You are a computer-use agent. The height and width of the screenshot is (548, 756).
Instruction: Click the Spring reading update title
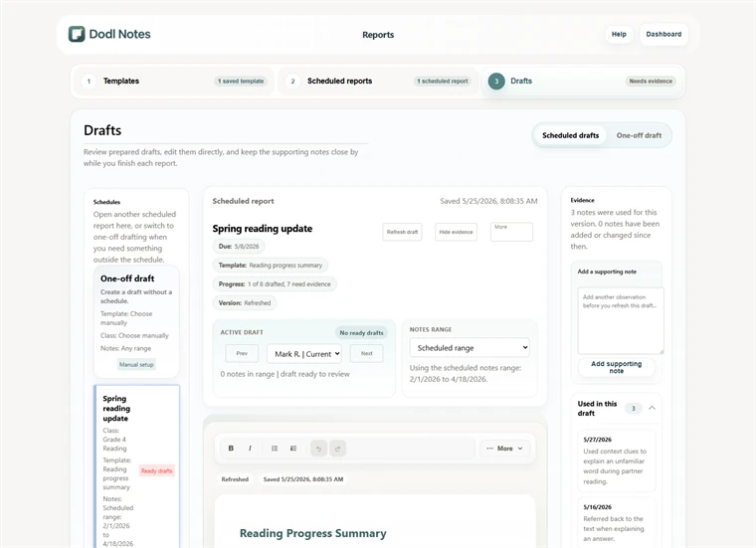[263, 229]
